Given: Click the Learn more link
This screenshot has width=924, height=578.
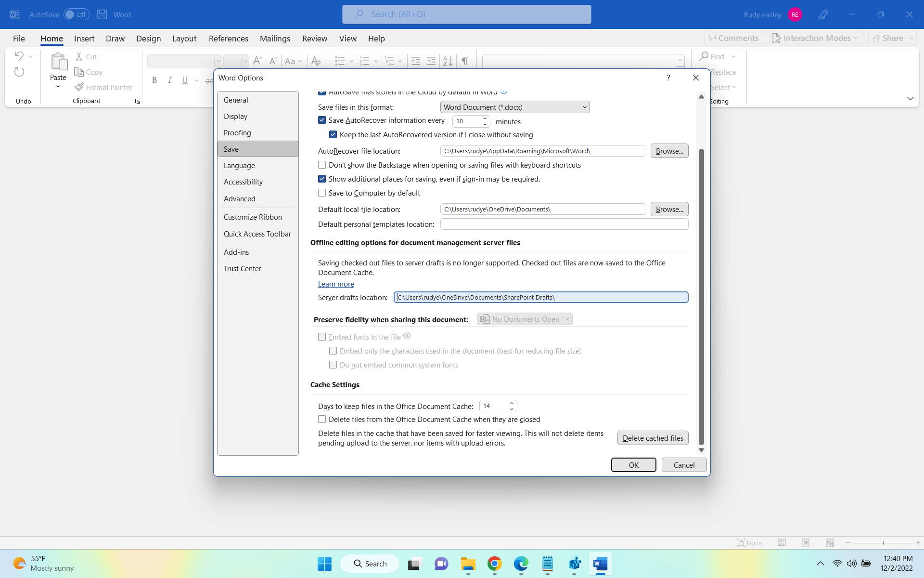Looking at the screenshot, I should tap(336, 284).
